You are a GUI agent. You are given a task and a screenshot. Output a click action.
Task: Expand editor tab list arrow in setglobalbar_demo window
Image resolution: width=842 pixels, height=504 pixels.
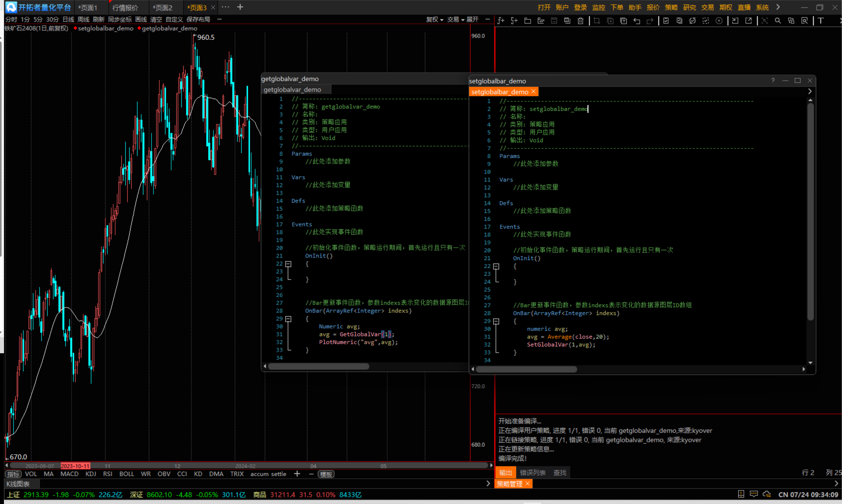pos(810,91)
